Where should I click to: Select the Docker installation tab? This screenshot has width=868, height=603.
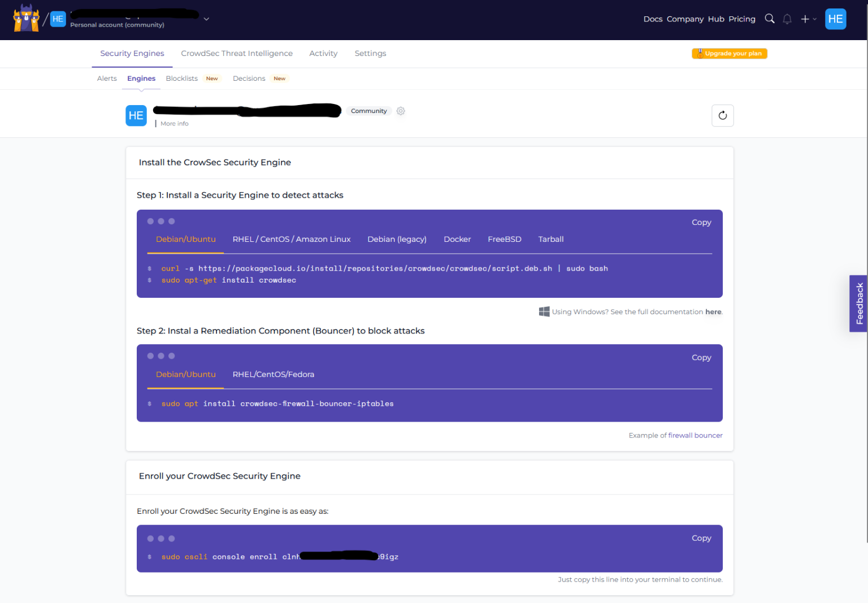(x=457, y=239)
